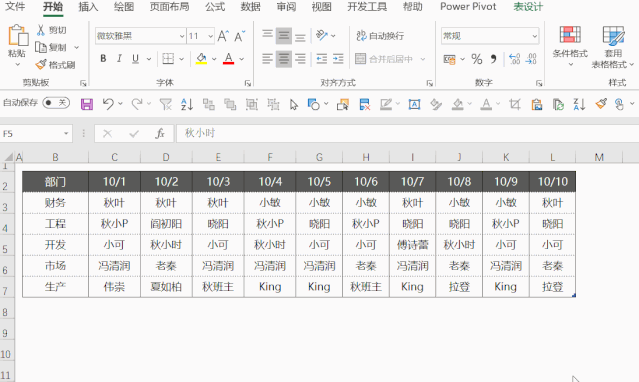
Task: Apply comma style number format
Action: [494, 59]
